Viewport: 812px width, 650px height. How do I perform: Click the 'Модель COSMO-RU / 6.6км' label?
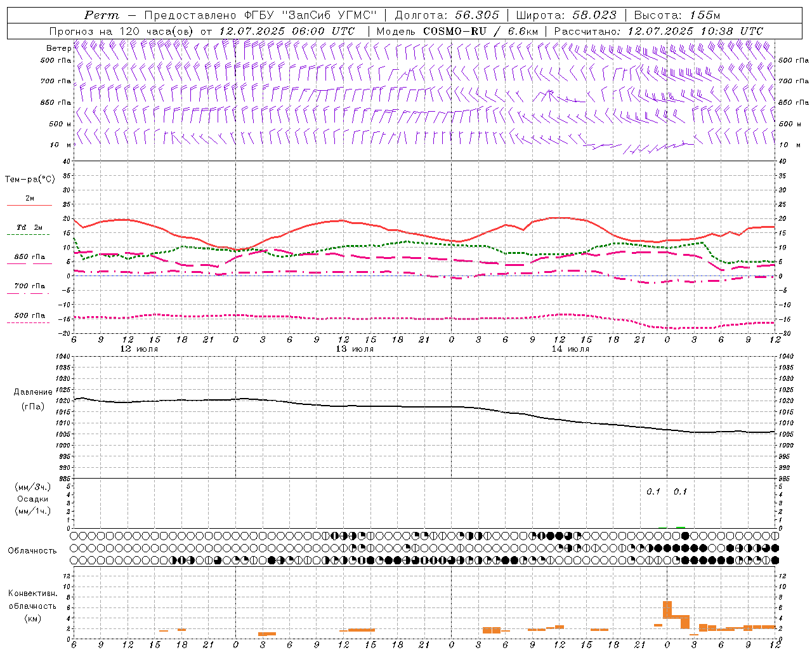(x=457, y=31)
